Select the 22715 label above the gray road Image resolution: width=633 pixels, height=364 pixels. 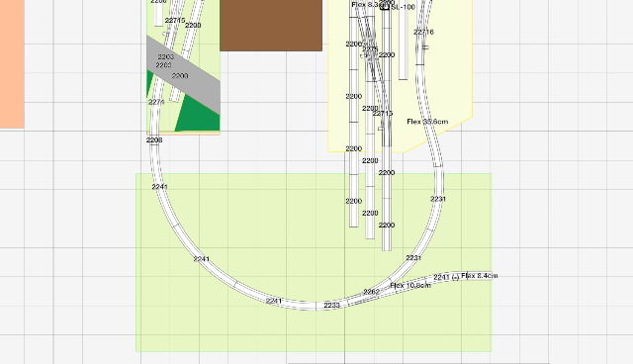pos(175,20)
